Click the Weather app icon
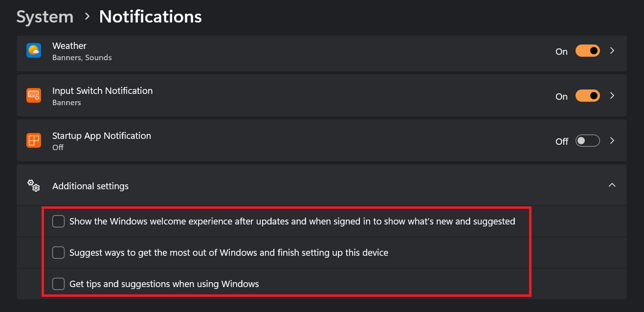This screenshot has height=312, width=644. tap(34, 50)
